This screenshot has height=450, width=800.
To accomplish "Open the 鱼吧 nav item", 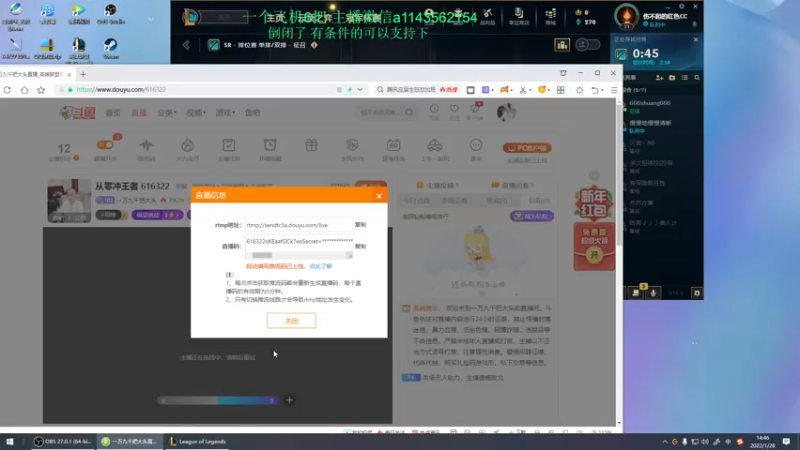I will click(252, 113).
